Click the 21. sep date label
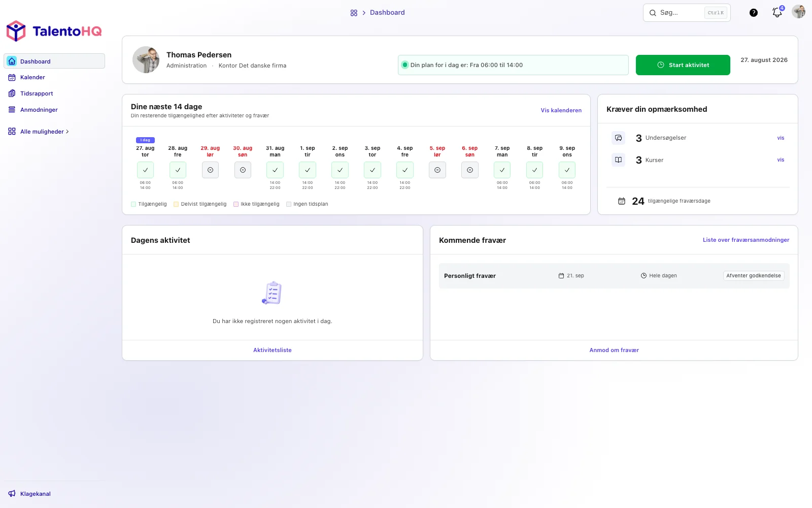 (x=571, y=276)
